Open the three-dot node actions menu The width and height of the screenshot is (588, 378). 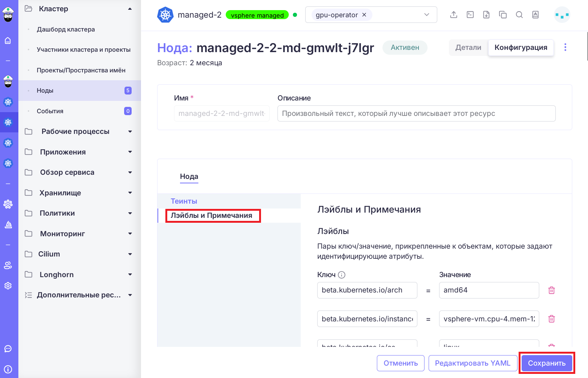coord(565,47)
